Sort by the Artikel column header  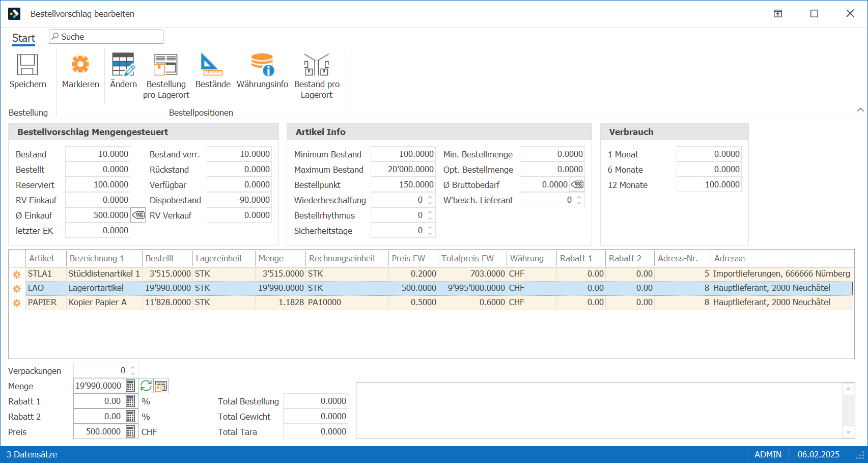click(46, 258)
